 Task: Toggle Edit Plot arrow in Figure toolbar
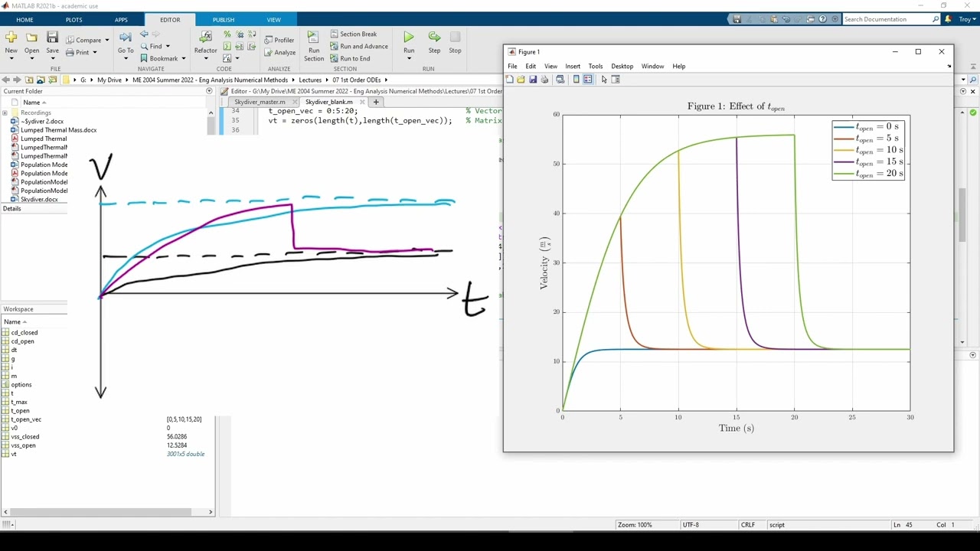[x=604, y=80]
